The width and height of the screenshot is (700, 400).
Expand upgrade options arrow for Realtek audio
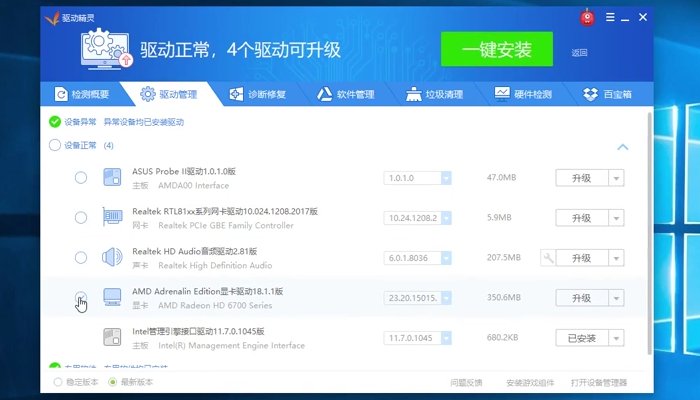616,258
